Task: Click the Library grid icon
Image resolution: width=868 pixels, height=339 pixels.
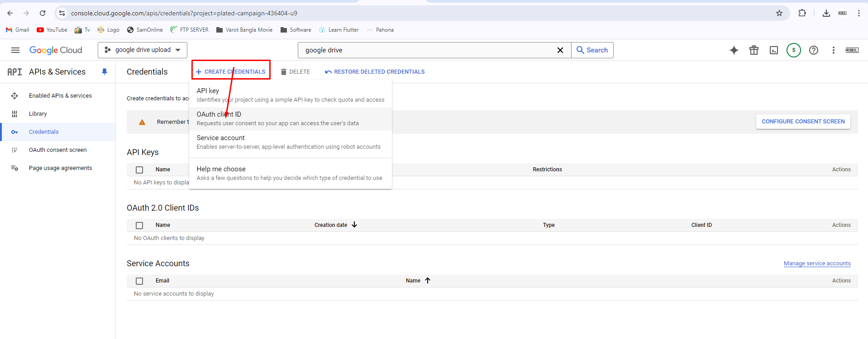Action: (14, 114)
